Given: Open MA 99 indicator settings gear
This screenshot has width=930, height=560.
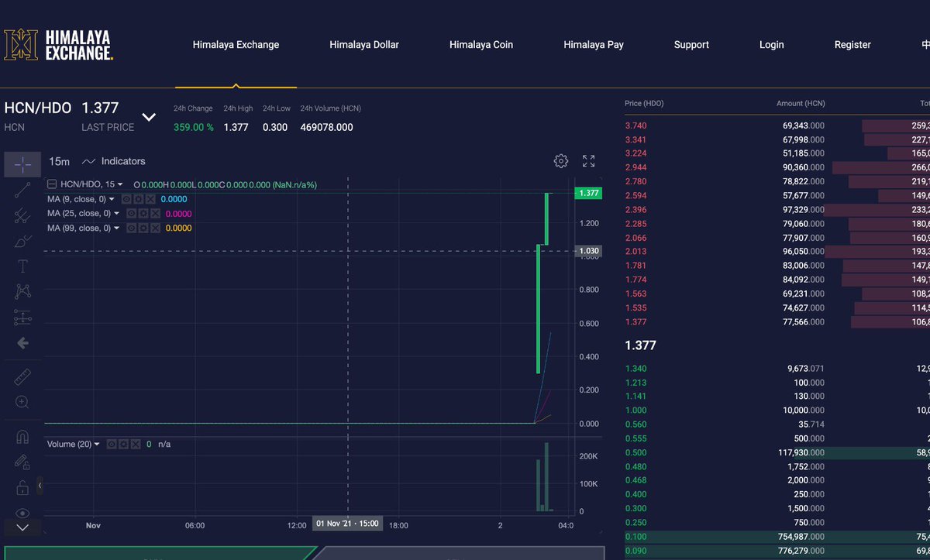Looking at the screenshot, I should point(143,228).
